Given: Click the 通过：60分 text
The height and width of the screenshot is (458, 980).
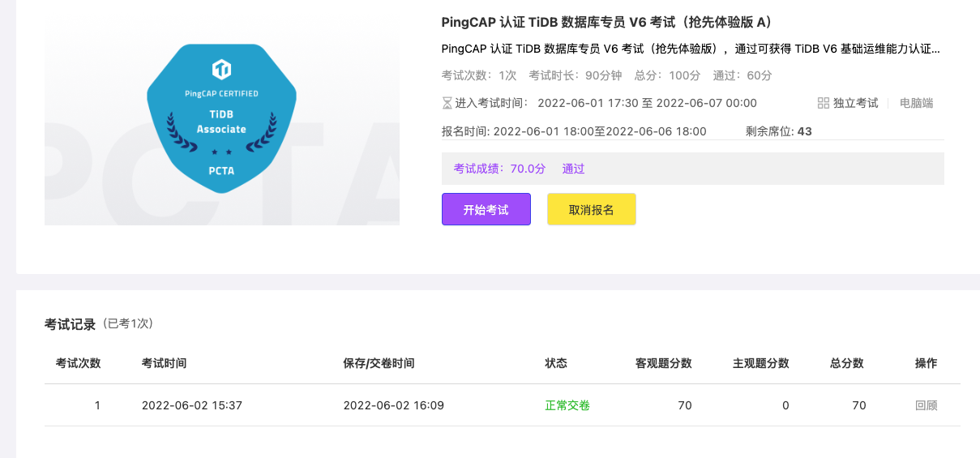Looking at the screenshot, I should (742, 75).
